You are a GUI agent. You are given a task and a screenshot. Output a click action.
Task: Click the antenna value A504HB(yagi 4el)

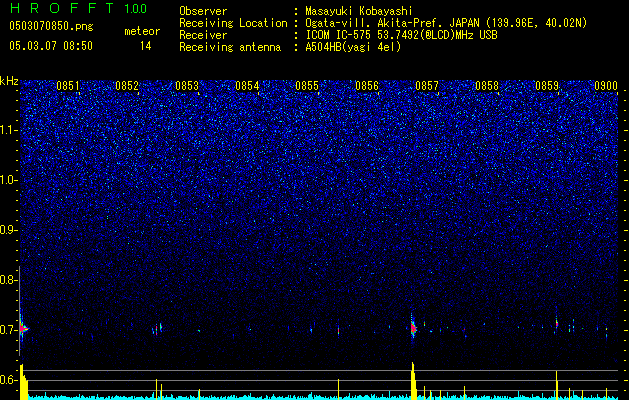[x=353, y=47]
